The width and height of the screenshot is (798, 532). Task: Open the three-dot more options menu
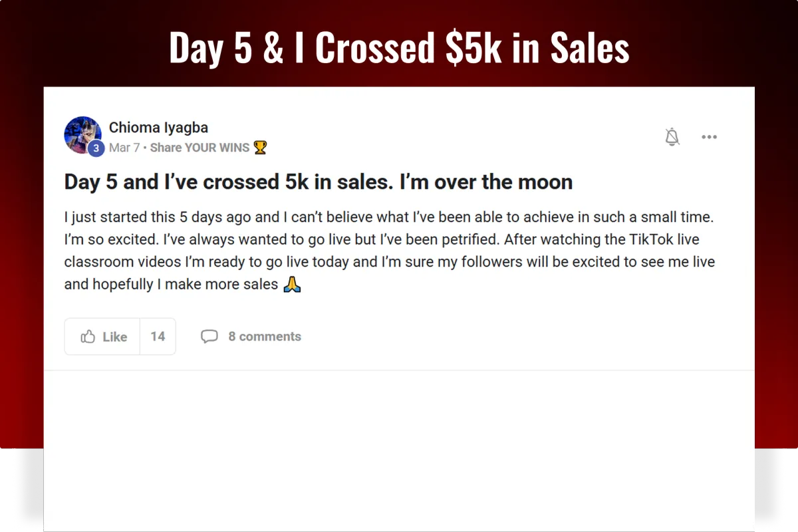710,137
